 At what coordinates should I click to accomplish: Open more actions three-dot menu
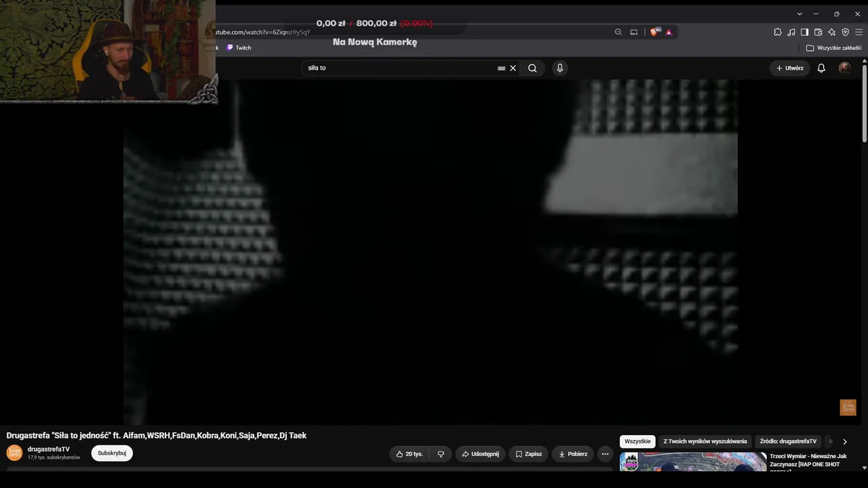[605, 454]
